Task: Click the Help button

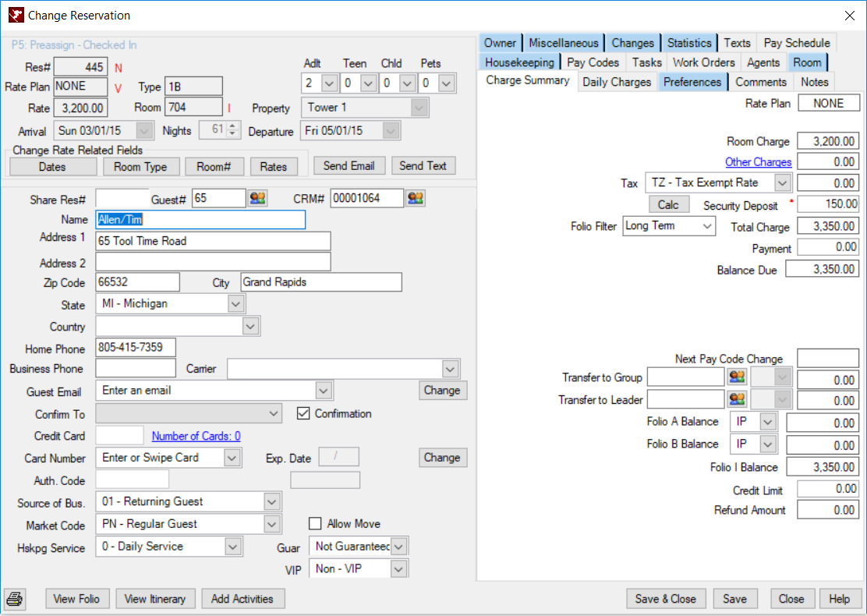Action: [839, 599]
